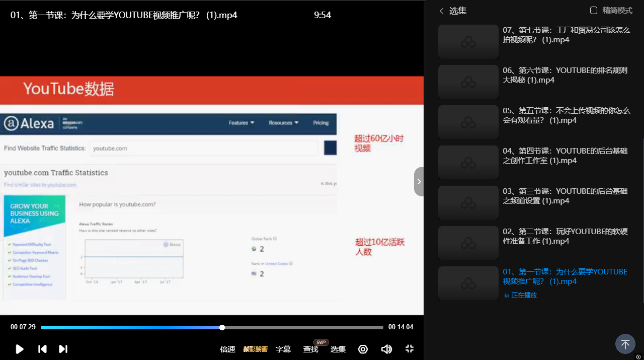Open lesson 02 software and hardware preparation

click(x=566, y=236)
